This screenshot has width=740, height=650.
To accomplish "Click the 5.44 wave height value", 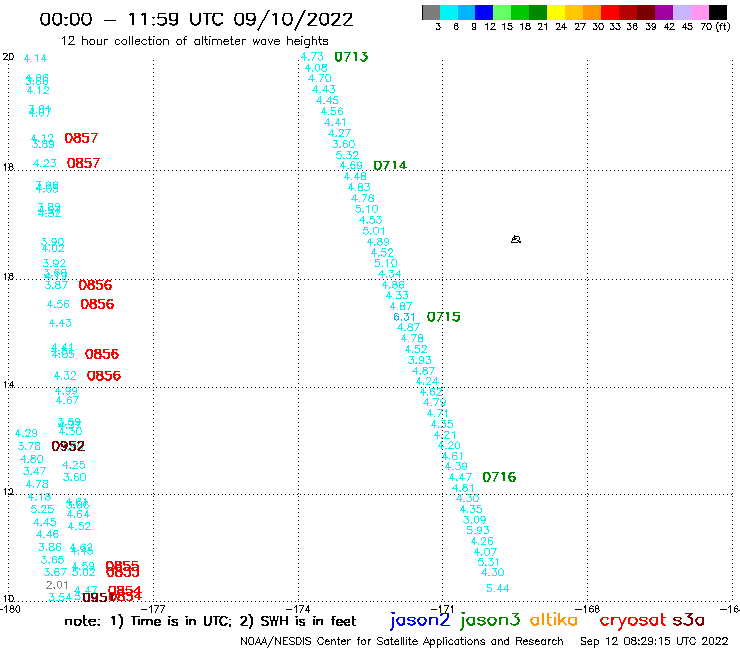I will point(498,588).
